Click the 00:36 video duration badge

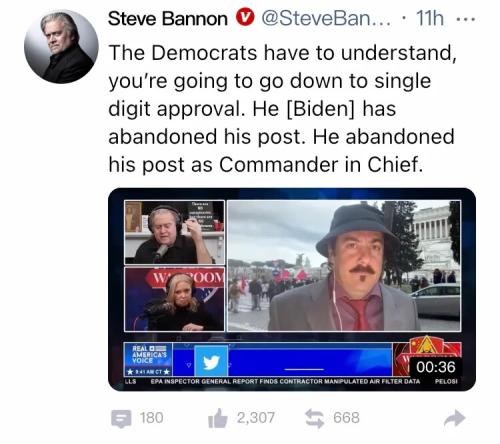click(436, 367)
